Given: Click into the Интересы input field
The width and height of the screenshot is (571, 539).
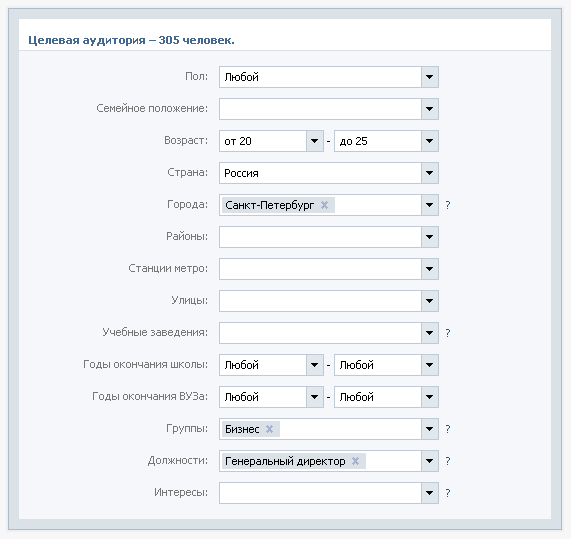Looking at the screenshot, I should 320,493.
